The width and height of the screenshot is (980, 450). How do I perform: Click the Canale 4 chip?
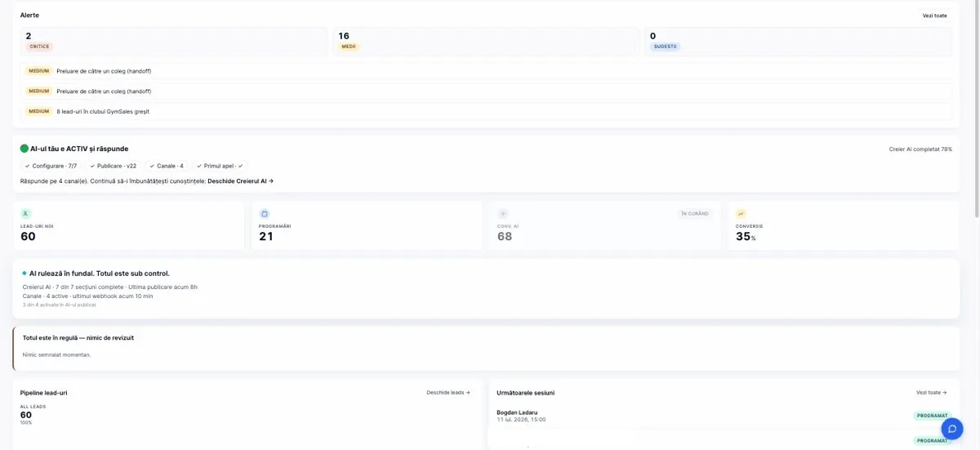point(166,166)
